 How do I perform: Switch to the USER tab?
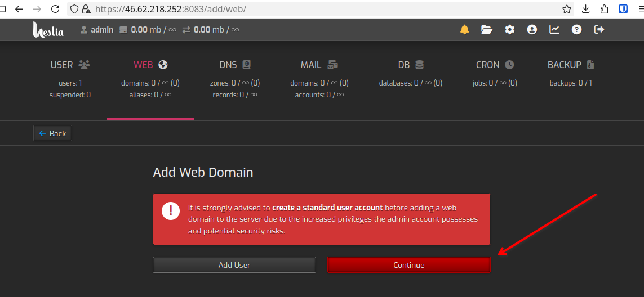pos(70,65)
